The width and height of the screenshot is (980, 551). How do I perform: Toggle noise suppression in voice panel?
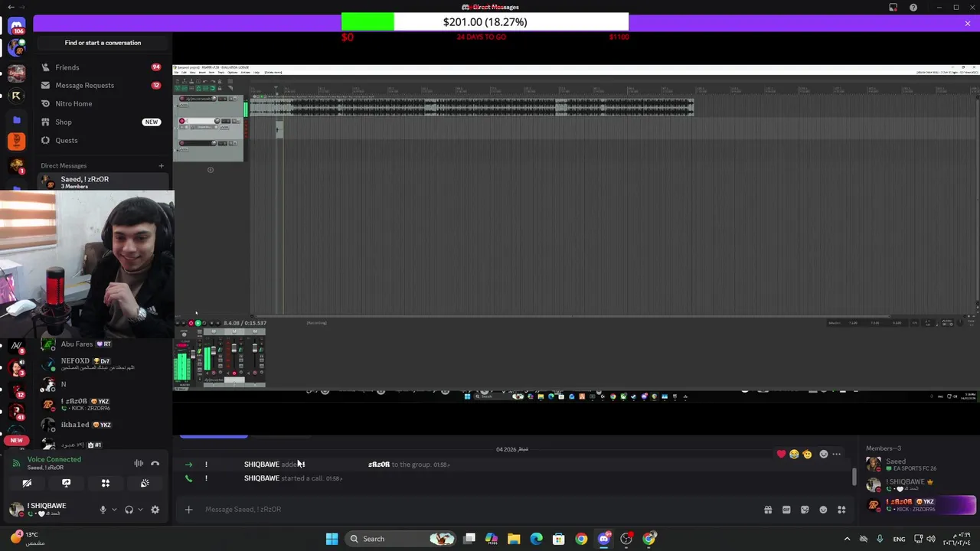[139, 463]
